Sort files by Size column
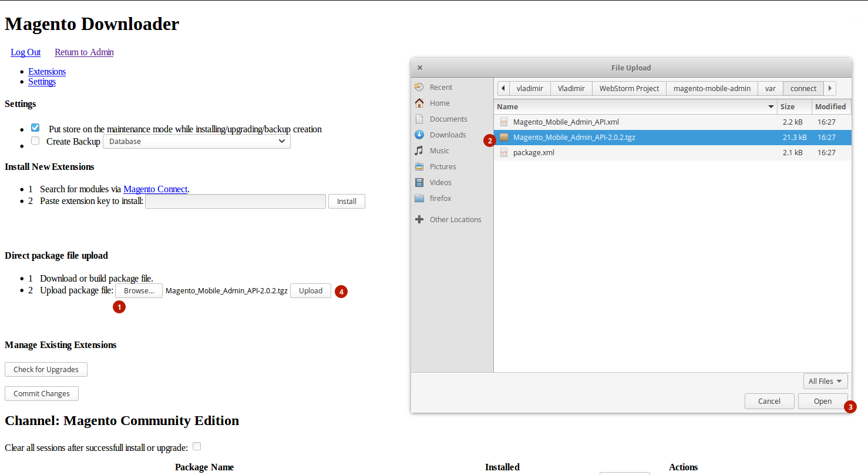 795,106
